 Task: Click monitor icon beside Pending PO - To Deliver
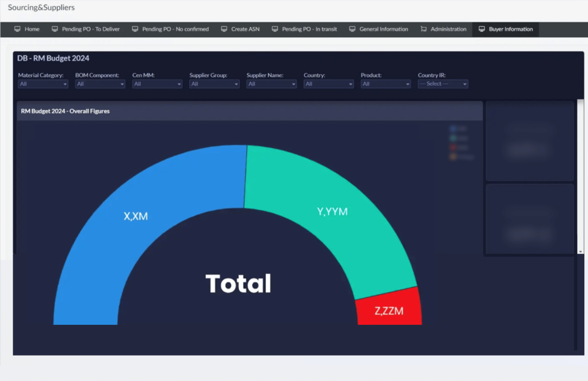pos(55,29)
